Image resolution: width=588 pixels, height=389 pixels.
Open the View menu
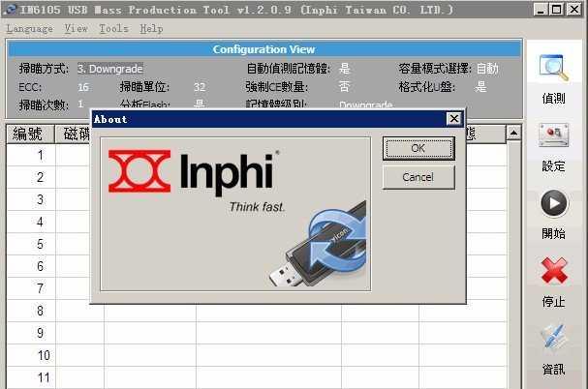(76, 29)
